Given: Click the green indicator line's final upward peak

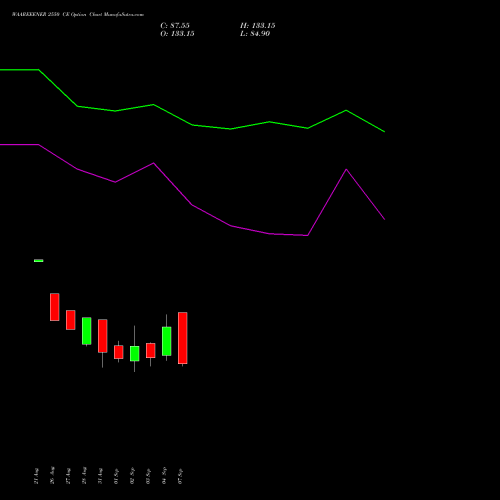Looking at the screenshot, I should (x=346, y=110).
